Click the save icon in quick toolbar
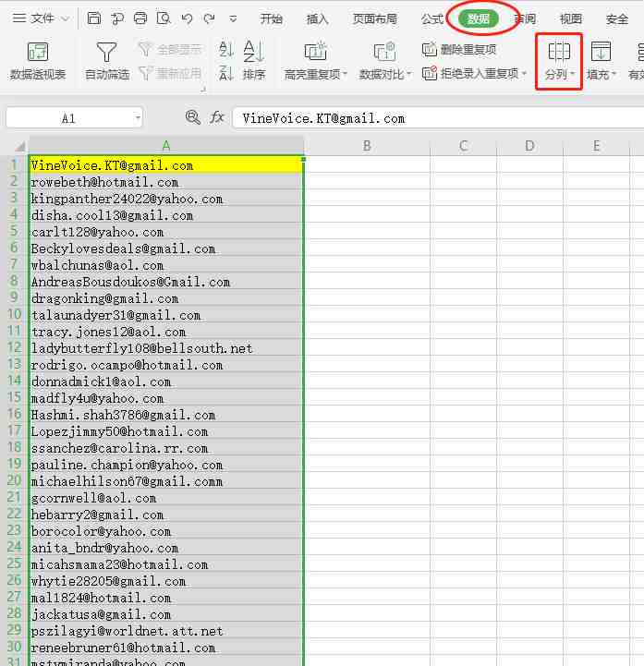Screen dimensions: 644x666 (x=94, y=18)
